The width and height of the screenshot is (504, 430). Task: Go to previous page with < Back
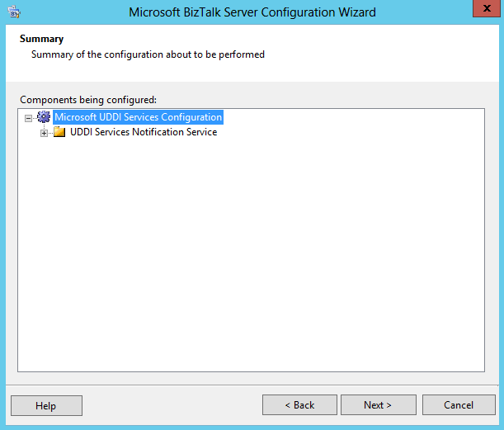(299, 405)
